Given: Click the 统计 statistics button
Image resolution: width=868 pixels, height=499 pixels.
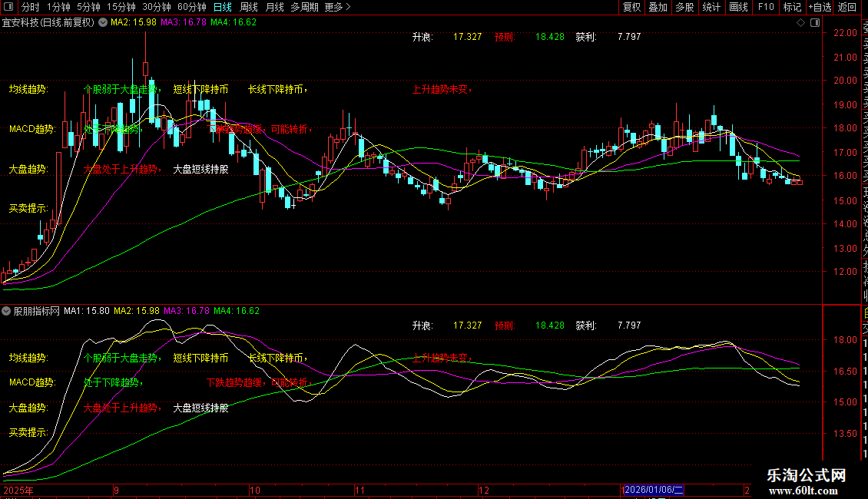Looking at the screenshot, I should point(711,7).
